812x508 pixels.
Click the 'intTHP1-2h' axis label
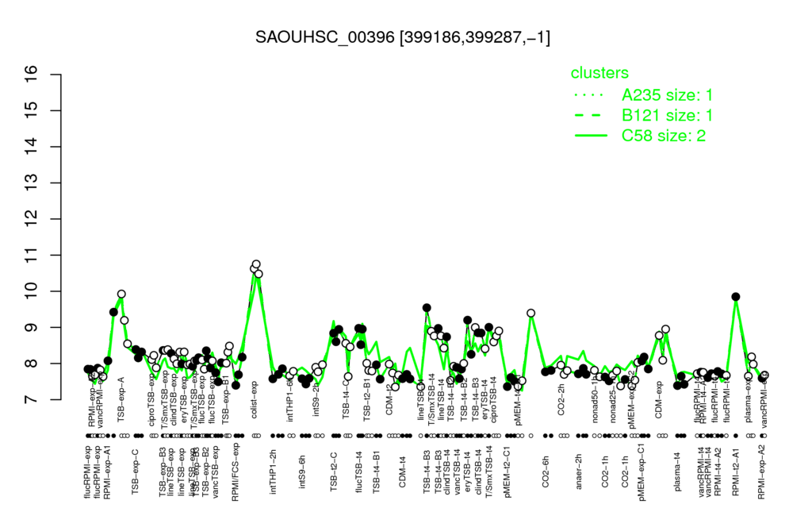pos(273,471)
